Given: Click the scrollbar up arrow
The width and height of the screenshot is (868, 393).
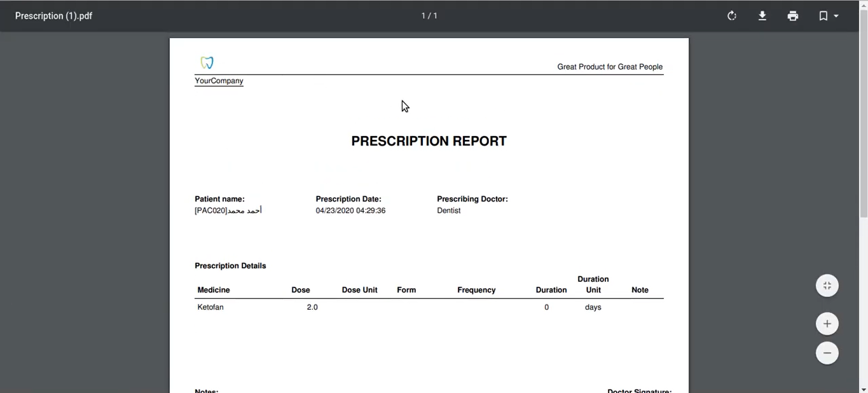Looking at the screenshot, I should (864, 4).
